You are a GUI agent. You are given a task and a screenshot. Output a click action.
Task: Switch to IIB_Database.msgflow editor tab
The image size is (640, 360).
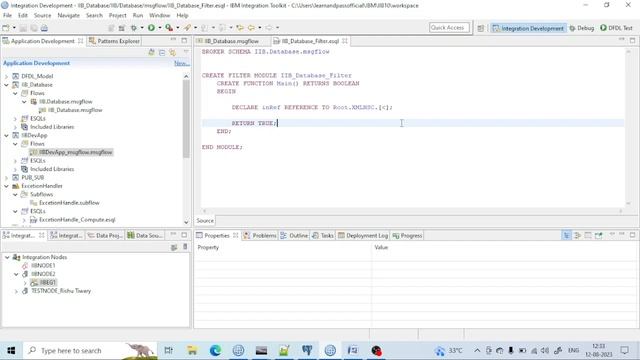pyautogui.click(x=231, y=41)
